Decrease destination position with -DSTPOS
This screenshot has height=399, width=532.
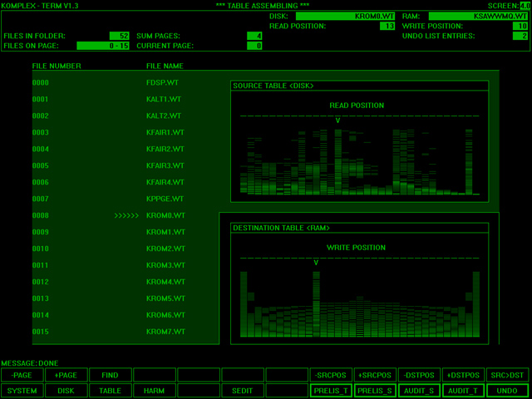click(x=419, y=375)
